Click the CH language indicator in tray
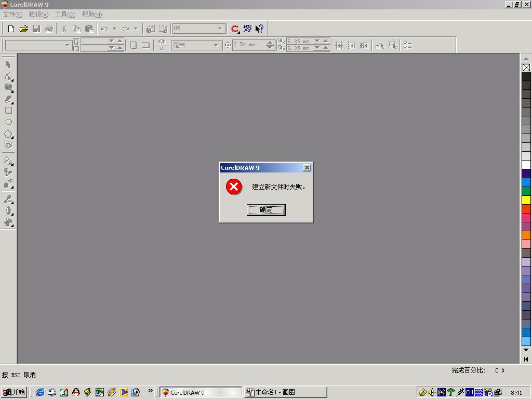Image resolution: width=532 pixels, height=399 pixels. 470,393
